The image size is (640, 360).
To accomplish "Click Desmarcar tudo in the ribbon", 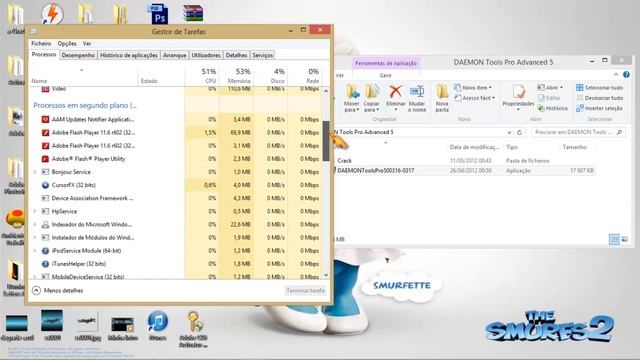I will click(599, 98).
